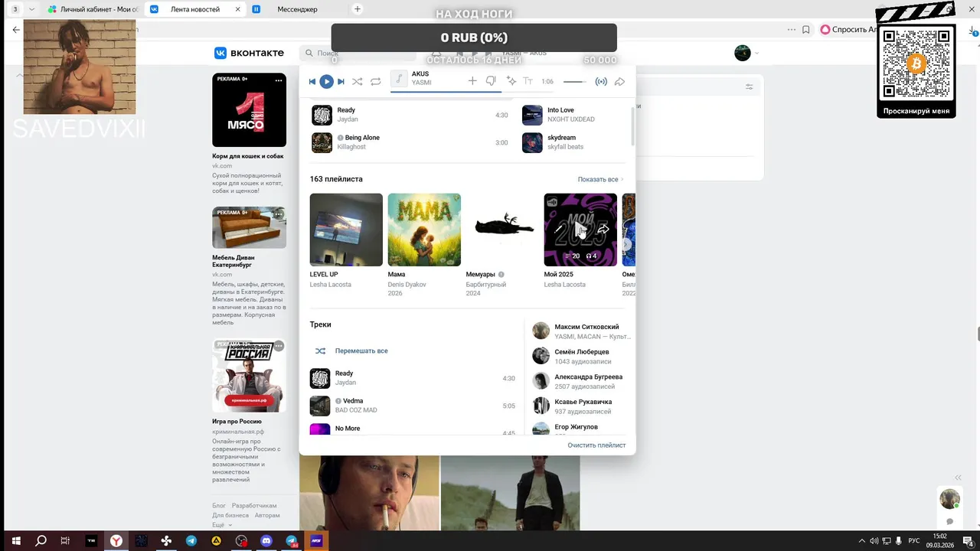Open the LEVEL UP playlist cover
This screenshot has height=551, width=980.
point(346,230)
